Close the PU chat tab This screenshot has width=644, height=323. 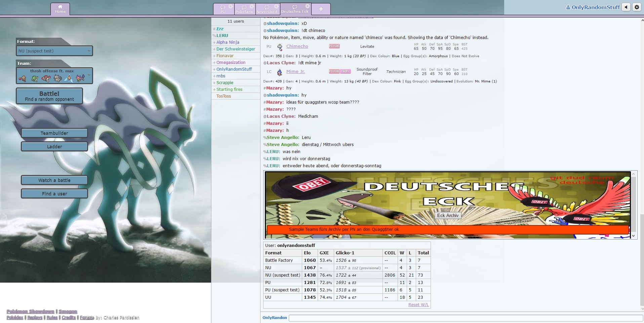coord(231,6)
